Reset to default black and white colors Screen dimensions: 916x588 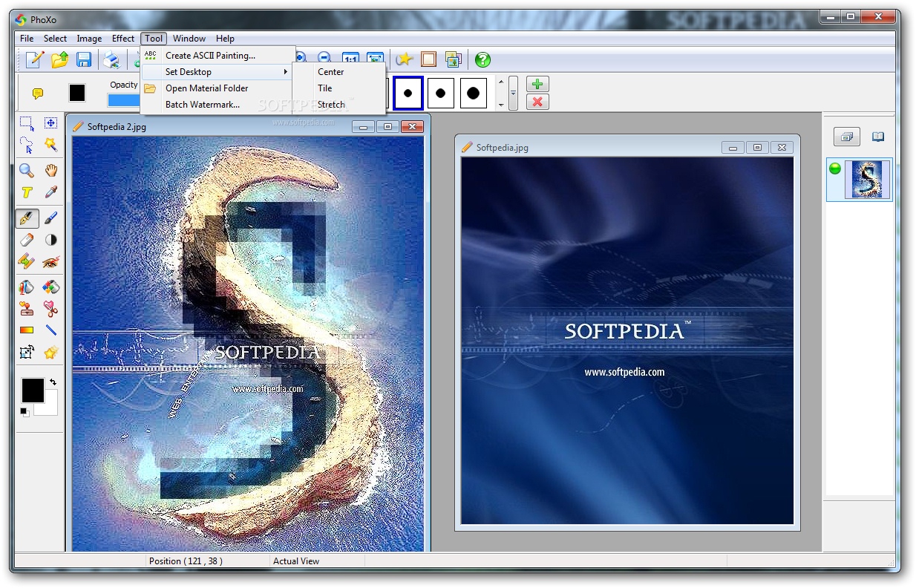click(x=24, y=411)
